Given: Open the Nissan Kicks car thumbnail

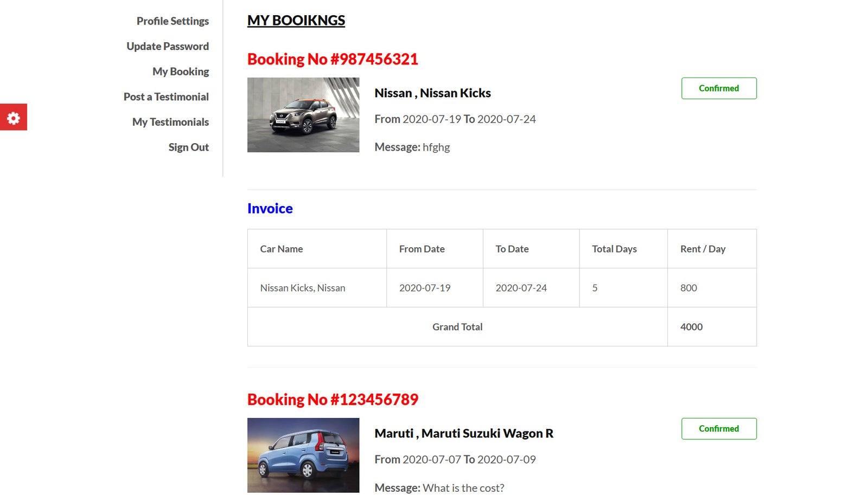Looking at the screenshot, I should [x=303, y=115].
